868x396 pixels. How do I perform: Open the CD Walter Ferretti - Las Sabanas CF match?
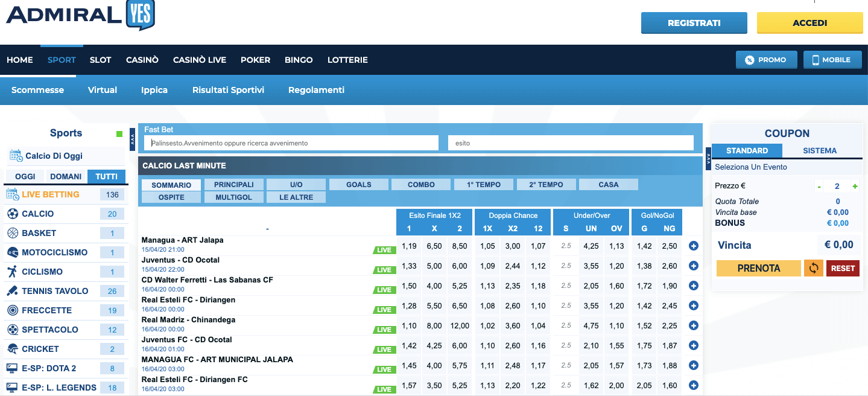[207, 279]
